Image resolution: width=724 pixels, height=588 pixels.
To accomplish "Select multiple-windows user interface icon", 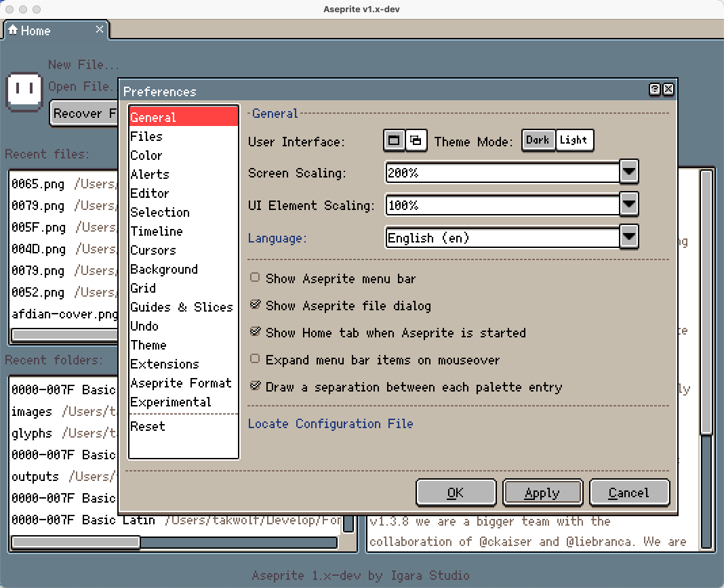I will (416, 140).
